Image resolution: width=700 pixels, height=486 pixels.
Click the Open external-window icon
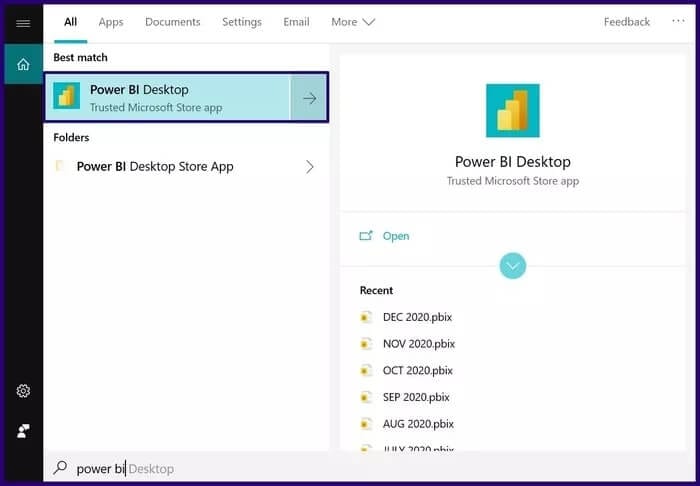[x=366, y=236]
